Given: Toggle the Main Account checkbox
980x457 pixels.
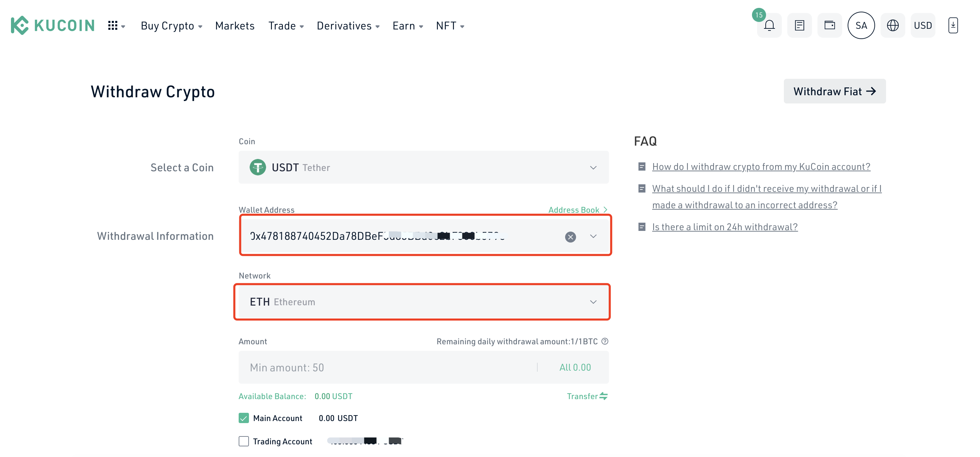Looking at the screenshot, I should 244,418.
